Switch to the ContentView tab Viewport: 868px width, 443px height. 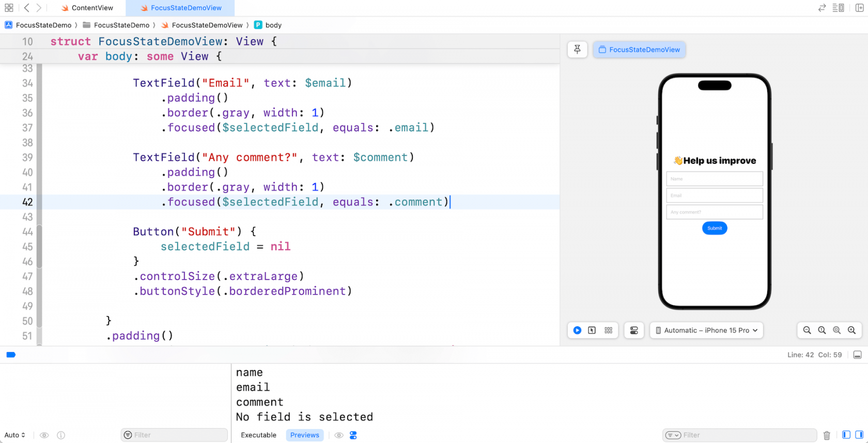click(x=87, y=8)
